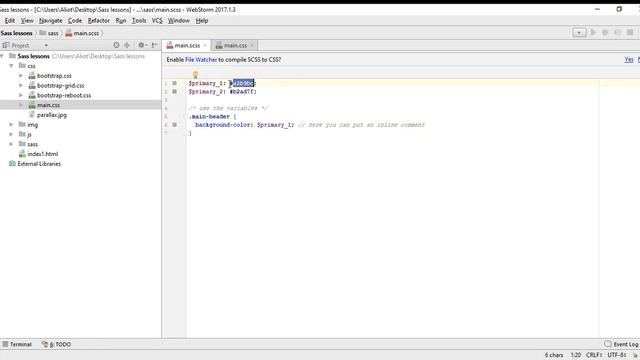Click color gutter marker on line 6
This screenshot has width=640, height=360.
174,124
